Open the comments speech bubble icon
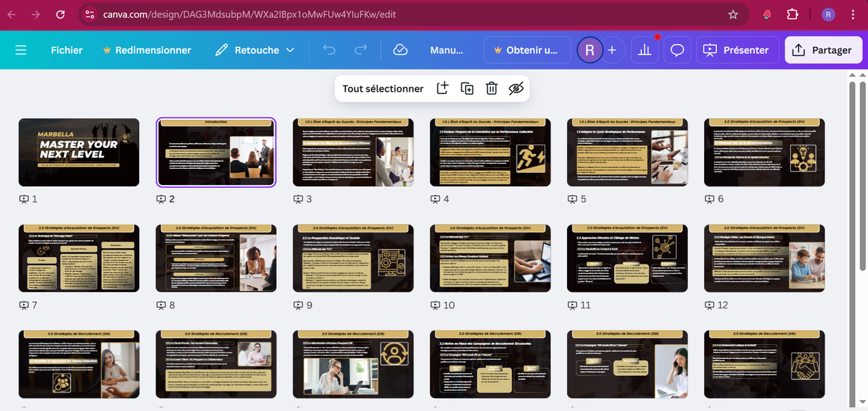The height and width of the screenshot is (411, 868). [x=677, y=50]
